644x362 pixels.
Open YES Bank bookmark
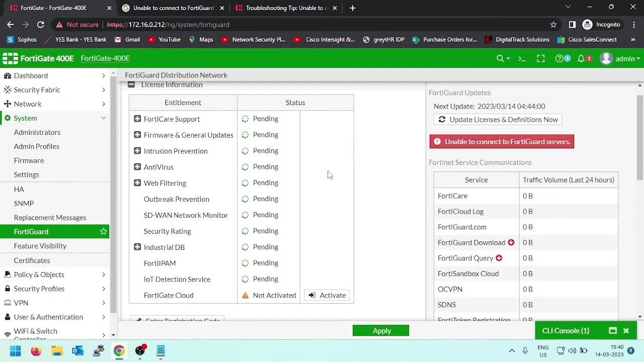(75, 40)
